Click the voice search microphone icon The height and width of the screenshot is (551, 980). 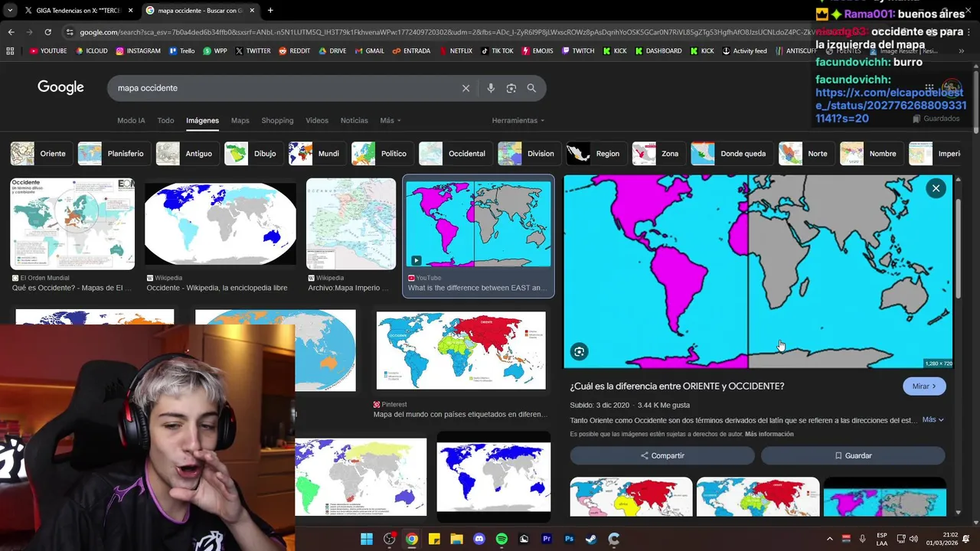pos(491,88)
